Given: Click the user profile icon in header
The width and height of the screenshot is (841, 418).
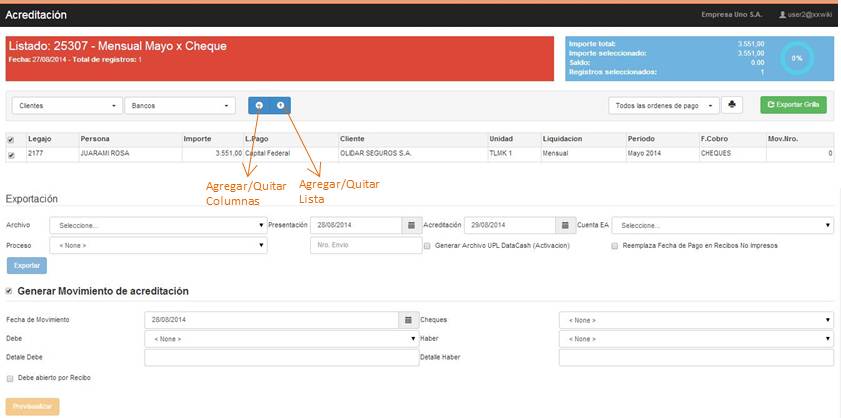Looking at the screenshot, I should pyautogui.click(x=782, y=15).
